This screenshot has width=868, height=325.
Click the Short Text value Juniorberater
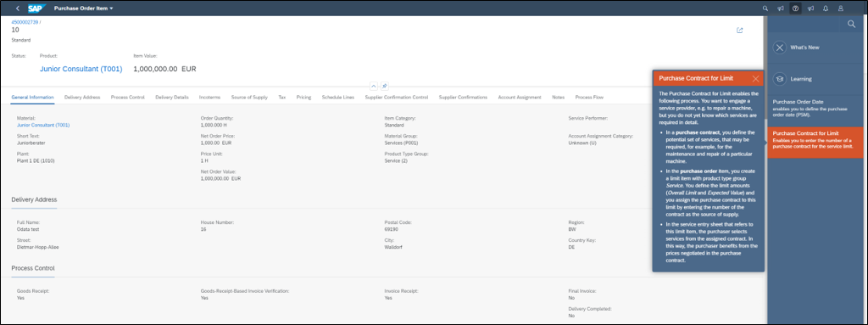31,143
